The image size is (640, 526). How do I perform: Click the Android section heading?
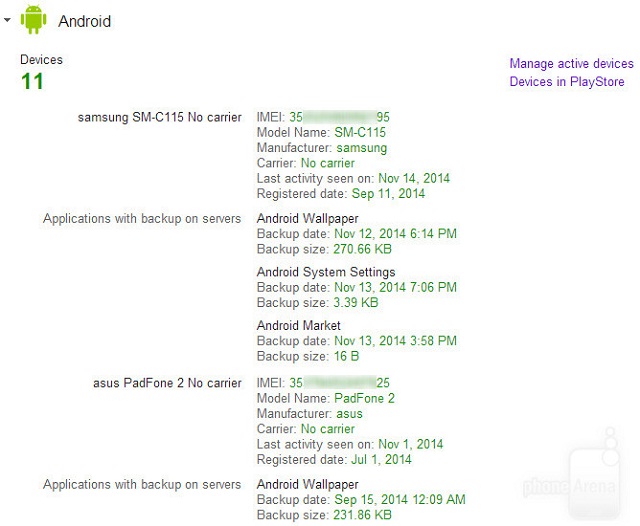pos(85,21)
